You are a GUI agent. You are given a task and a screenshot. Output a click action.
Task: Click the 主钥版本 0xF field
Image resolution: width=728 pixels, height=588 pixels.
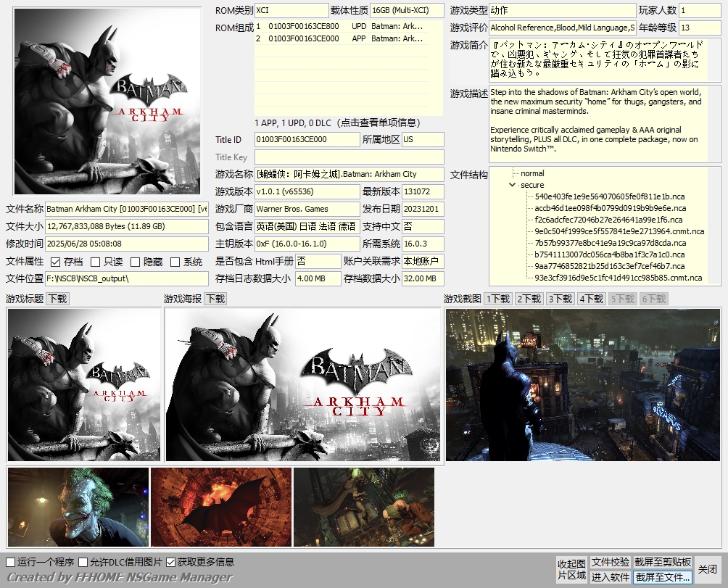pos(307,244)
